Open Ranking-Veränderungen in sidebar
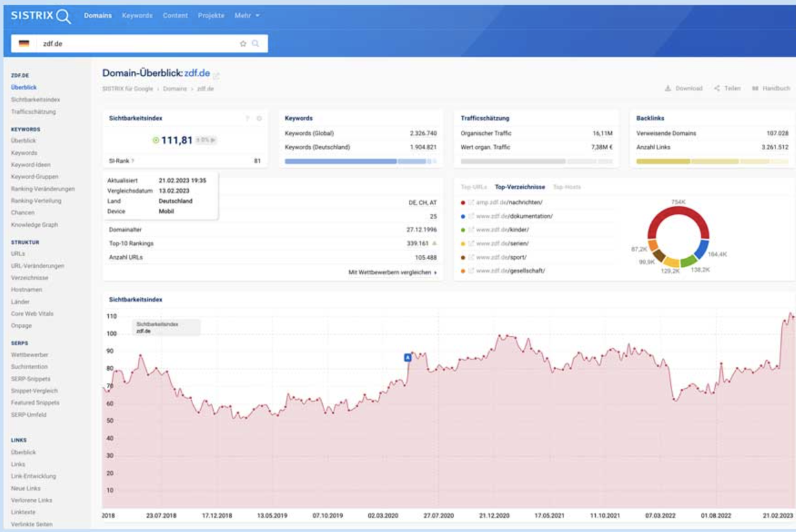 [x=43, y=189]
